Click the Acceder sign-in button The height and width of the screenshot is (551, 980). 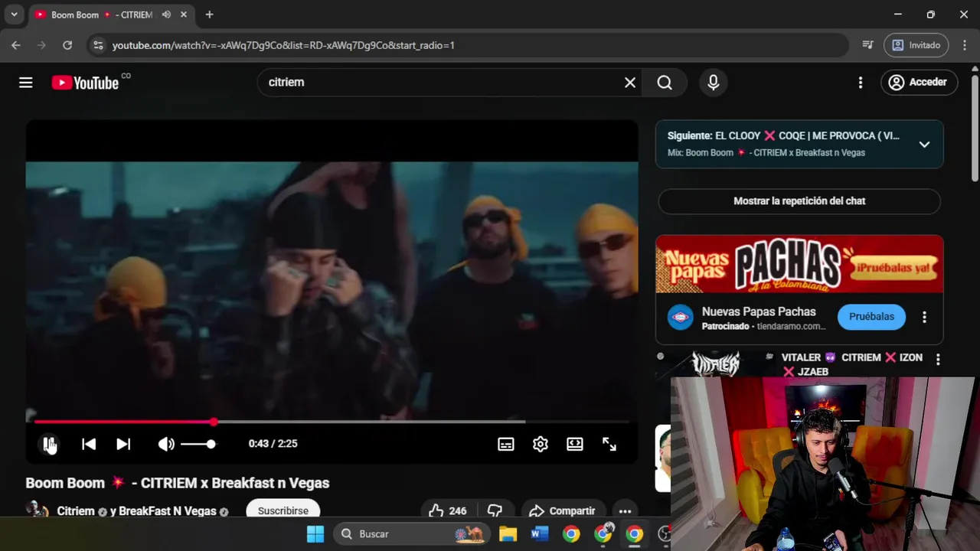tap(920, 82)
